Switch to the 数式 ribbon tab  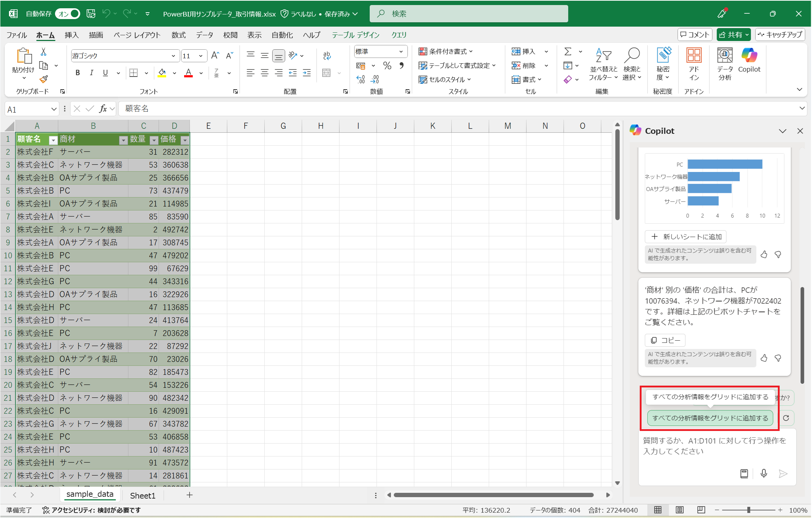click(178, 35)
